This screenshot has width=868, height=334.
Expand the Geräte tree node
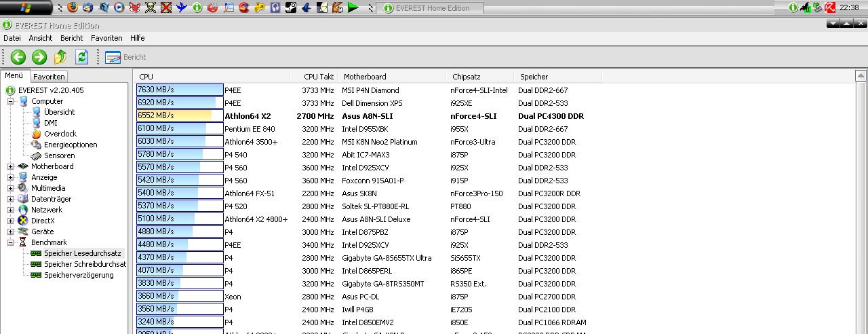coord(11,231)
